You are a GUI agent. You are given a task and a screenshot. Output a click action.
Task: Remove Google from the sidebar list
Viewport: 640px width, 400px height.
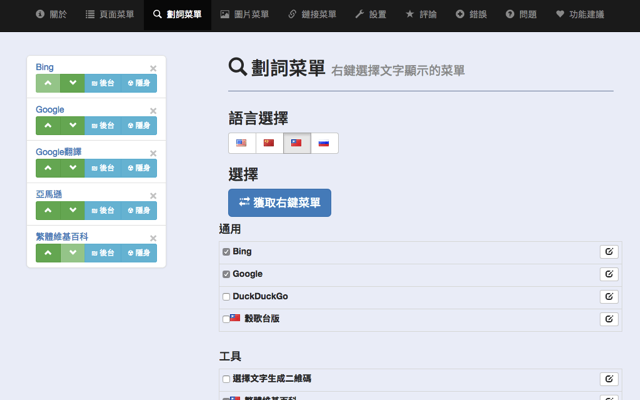[x=153, y=111]
